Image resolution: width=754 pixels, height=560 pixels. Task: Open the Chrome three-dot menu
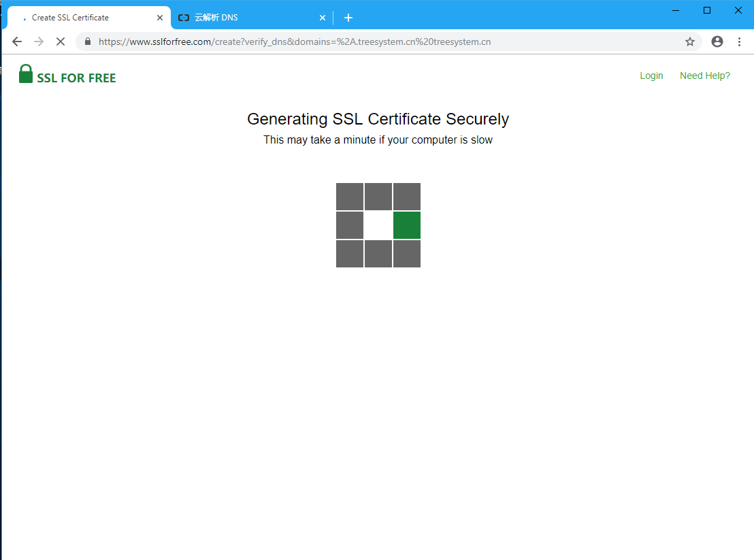[x=739, y=42]
